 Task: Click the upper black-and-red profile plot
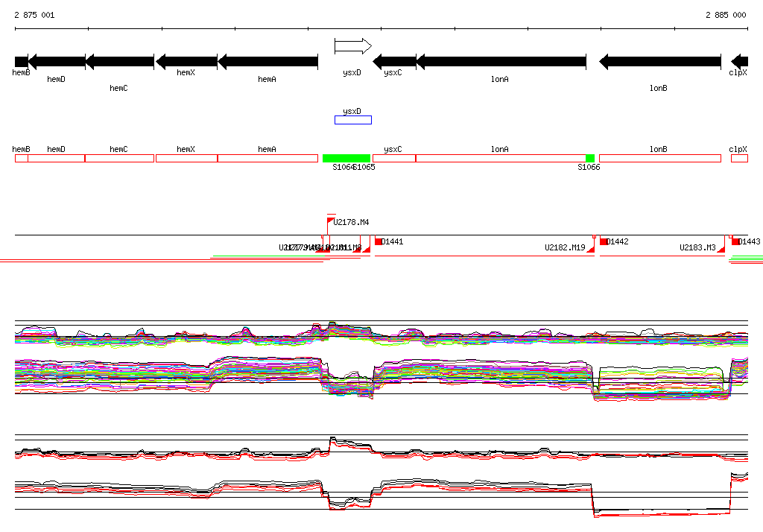coord(381,450)
